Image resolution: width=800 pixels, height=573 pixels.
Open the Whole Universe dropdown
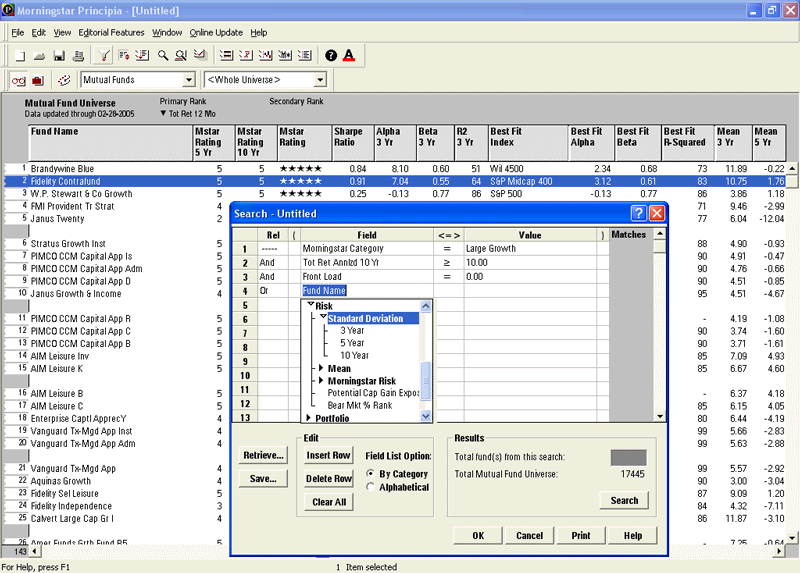coord(320,80)
